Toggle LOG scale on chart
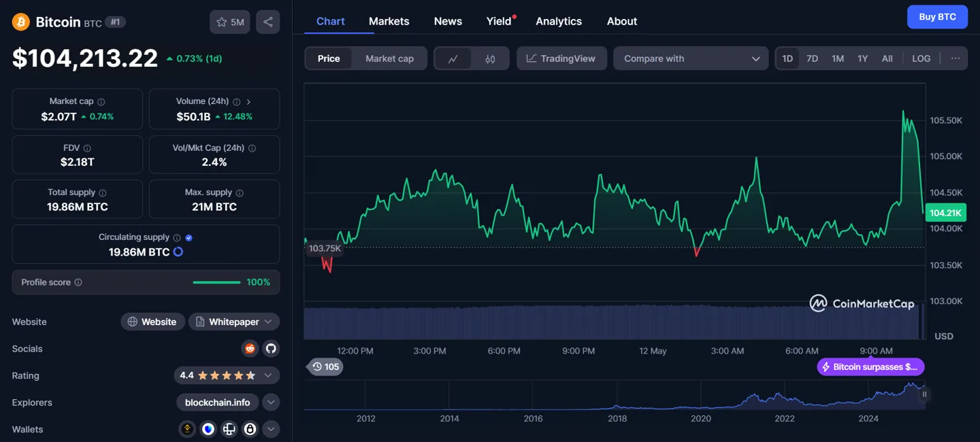The width and height of the screenshot is (980, 442). (x=921, y=58)
